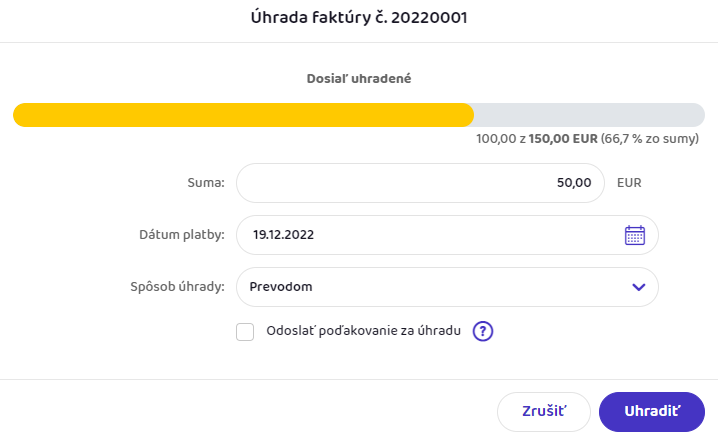Screen dimensions: 718x434
Task: Click the 'Odoslať poďakovanie za úhradu' label
Action: tap(363, 331)
